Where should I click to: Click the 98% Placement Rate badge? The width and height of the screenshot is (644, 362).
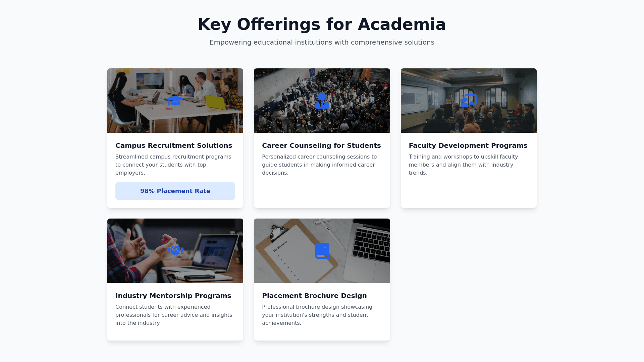pyautogui.click(x=175, y=191)
